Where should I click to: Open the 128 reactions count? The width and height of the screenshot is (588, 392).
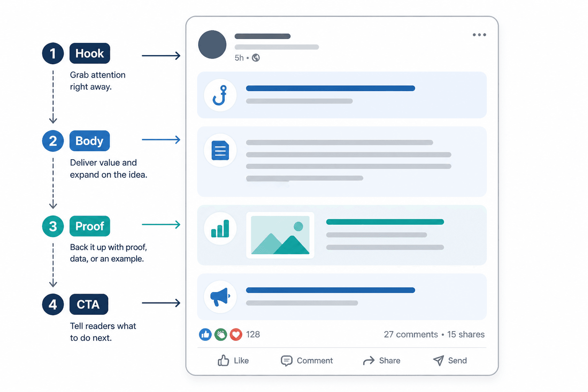253,335
